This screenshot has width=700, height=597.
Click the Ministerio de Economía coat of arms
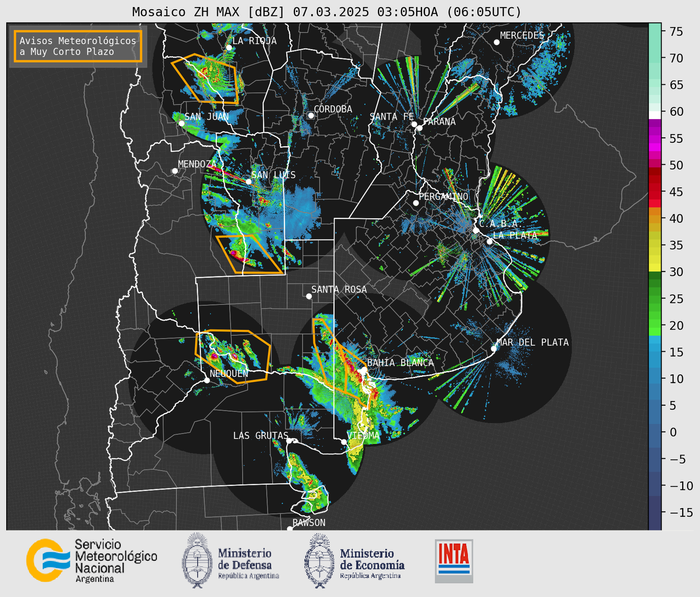(320, 560)
